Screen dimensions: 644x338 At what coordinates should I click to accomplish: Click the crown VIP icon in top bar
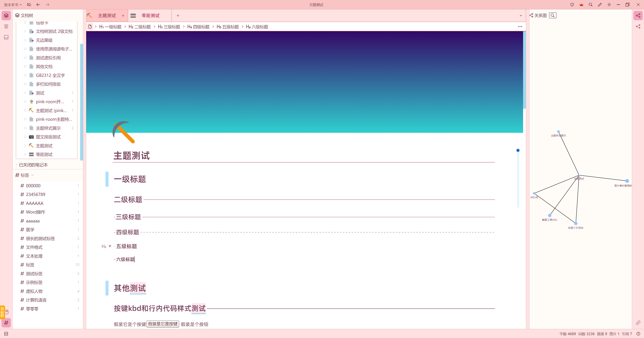pos(581,5)
